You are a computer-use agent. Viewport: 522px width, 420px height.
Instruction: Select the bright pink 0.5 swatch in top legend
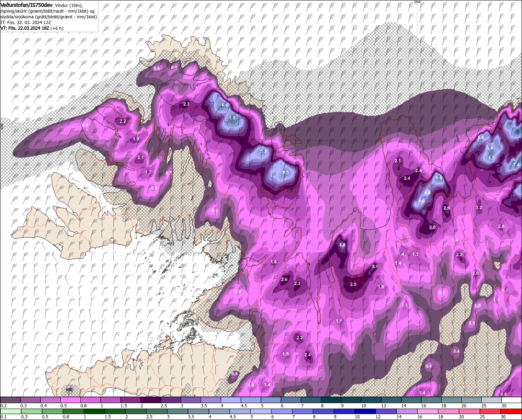point(71,400)
